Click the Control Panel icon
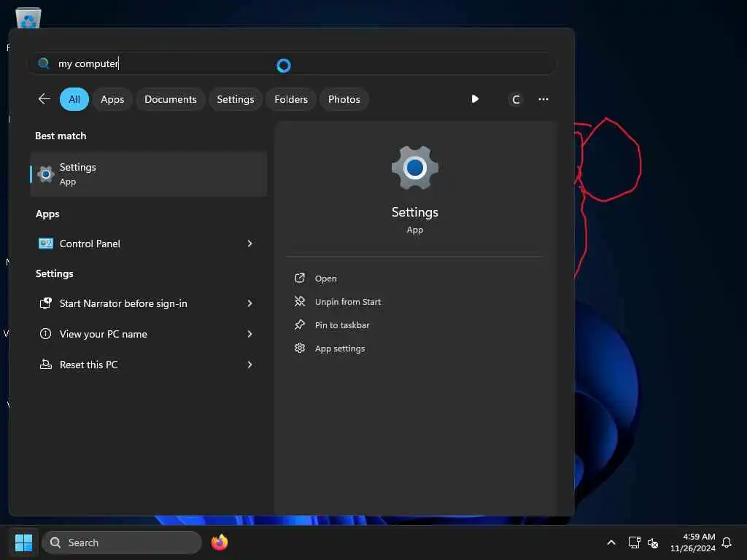The image size is (747, 560). pos(46,244)
